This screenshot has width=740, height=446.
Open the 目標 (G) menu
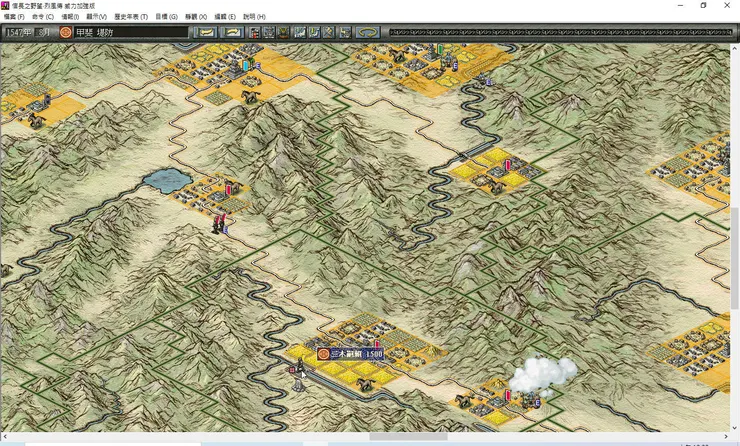(x=166, y=17)
